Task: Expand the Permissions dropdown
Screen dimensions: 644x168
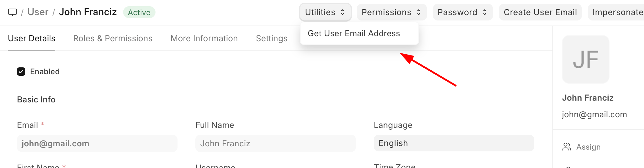Action: (x=391, y=12)
